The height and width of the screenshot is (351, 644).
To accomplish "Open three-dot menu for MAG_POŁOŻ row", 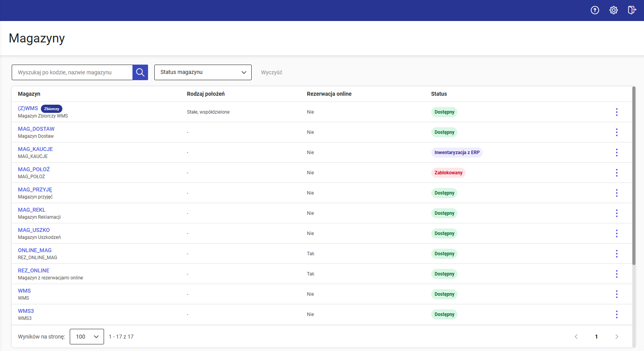I will point(616,173).
